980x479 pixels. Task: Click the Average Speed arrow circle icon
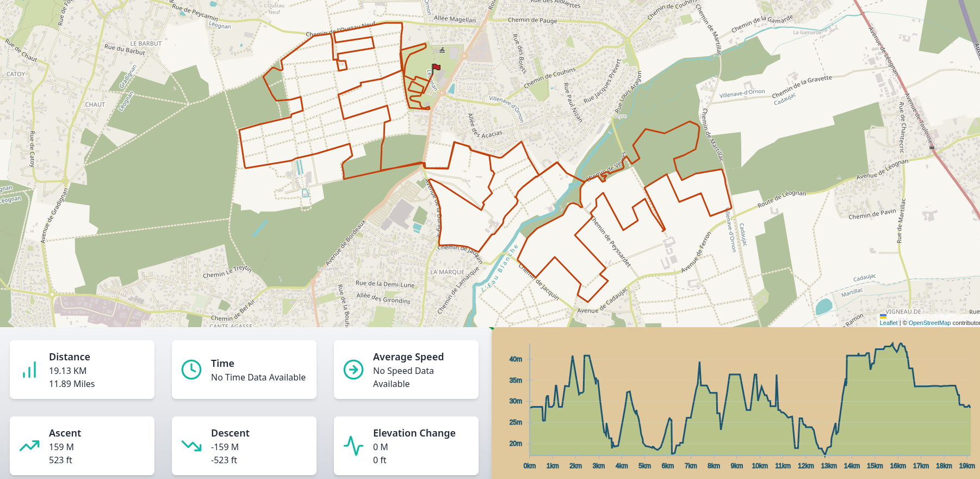point(353,370)
